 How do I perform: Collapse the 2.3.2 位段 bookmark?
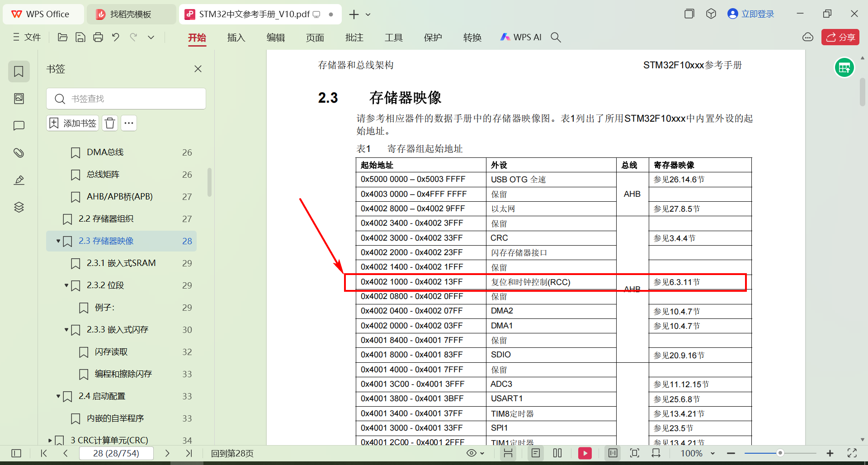tap(66, 285)
